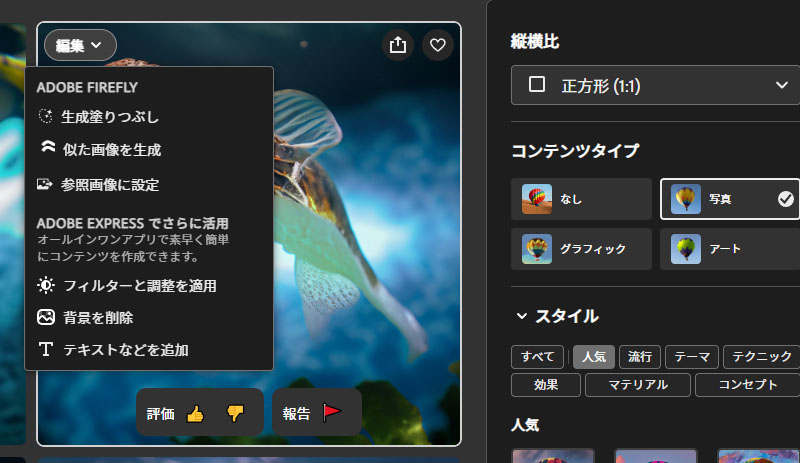The width and height of the screenshot is (800, 463).
Task: Click the テキスト T text icon
Action: (x=45, y=349)
